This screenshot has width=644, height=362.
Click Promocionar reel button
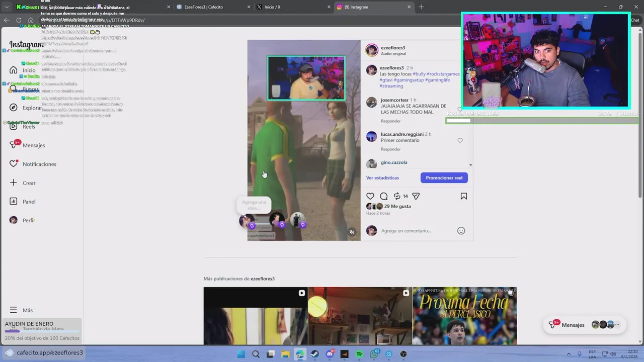point(444,177)
